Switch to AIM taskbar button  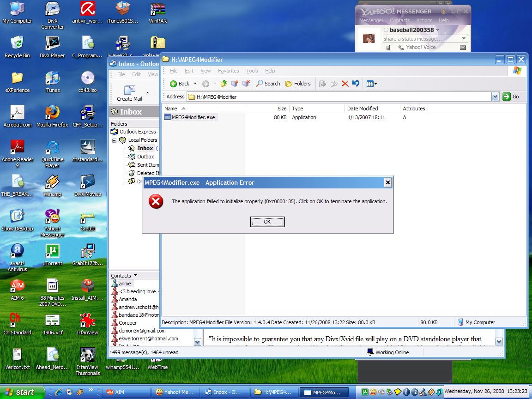pos(126,392)
